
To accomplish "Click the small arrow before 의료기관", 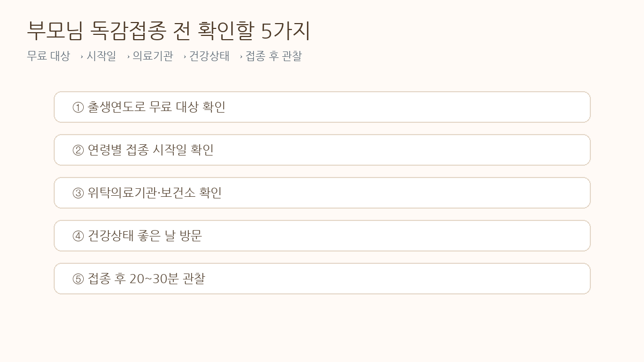I will tap(128, 56).
